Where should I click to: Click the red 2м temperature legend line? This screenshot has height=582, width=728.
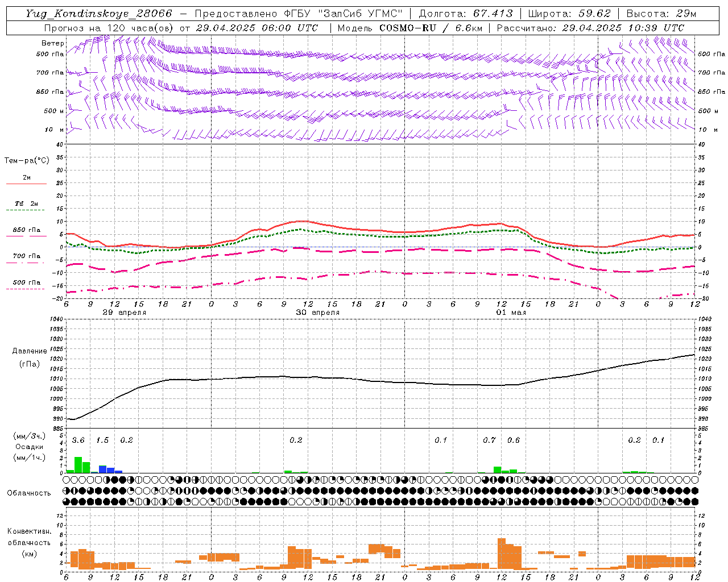point(26,184)
